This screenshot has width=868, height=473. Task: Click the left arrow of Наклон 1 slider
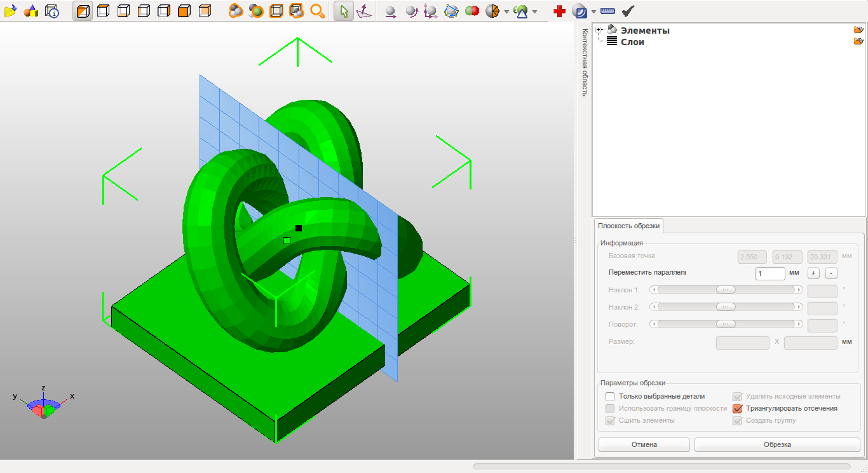coord(654,290)
